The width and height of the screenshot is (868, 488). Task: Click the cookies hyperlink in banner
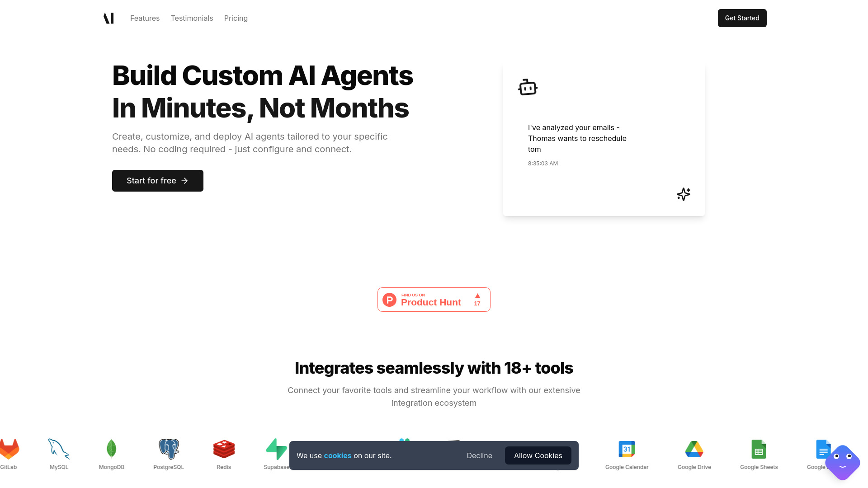click(337, 455)
